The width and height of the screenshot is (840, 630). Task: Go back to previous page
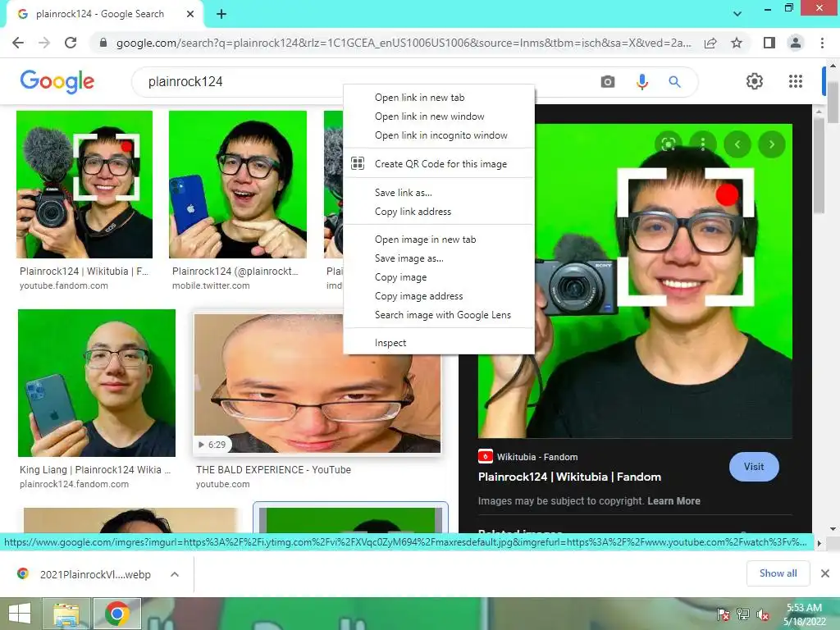tap(18, 43)
